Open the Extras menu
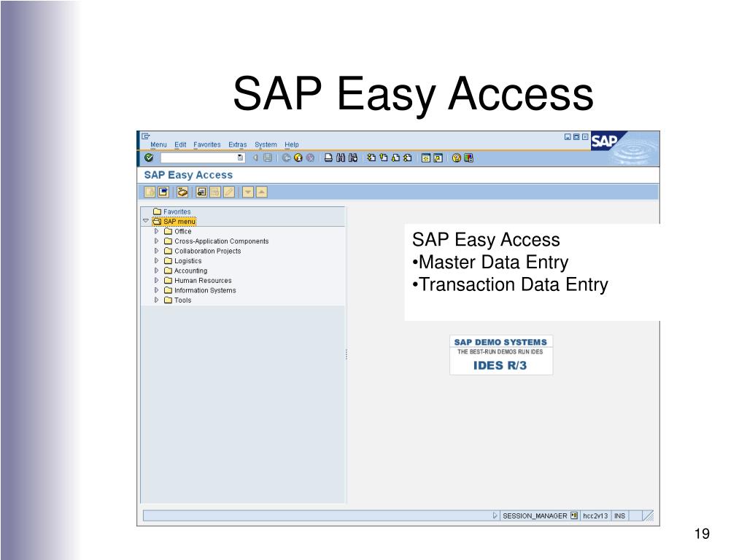This screenshot has height=560, width=747. tap(237, 145)
